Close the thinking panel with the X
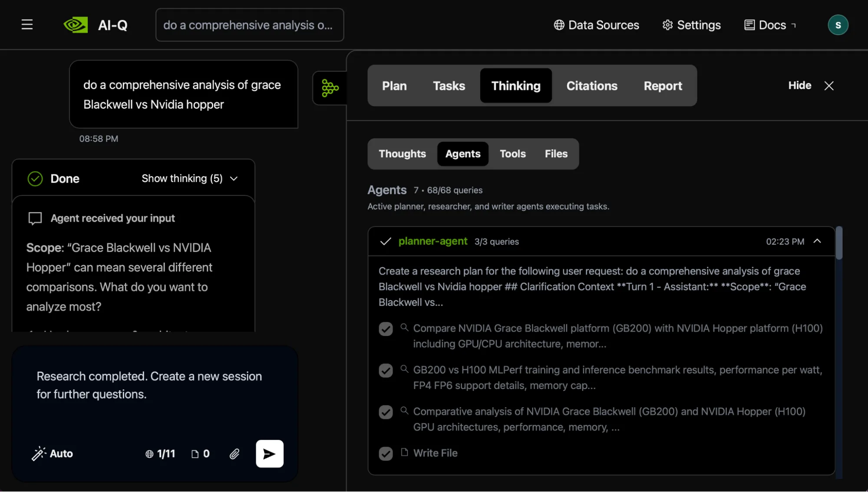The image size is (868, 492). 829,86
